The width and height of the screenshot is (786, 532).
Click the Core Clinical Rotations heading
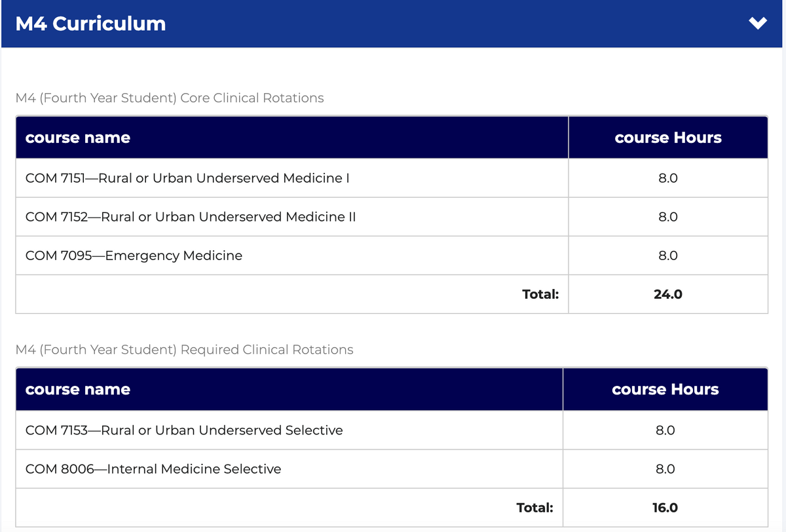tap(169, 98)
